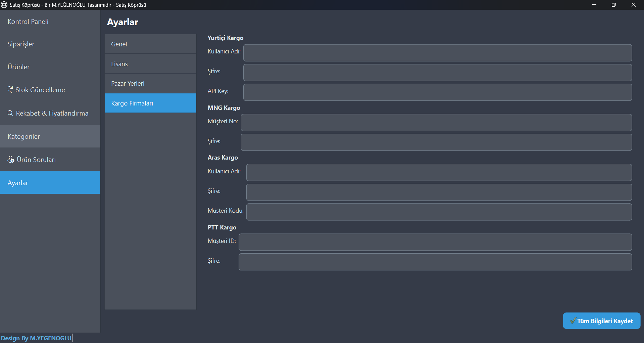Click Tüm Bilgileri Kaydet button
The width and height of the screenshot is (644, 343).
602,321
